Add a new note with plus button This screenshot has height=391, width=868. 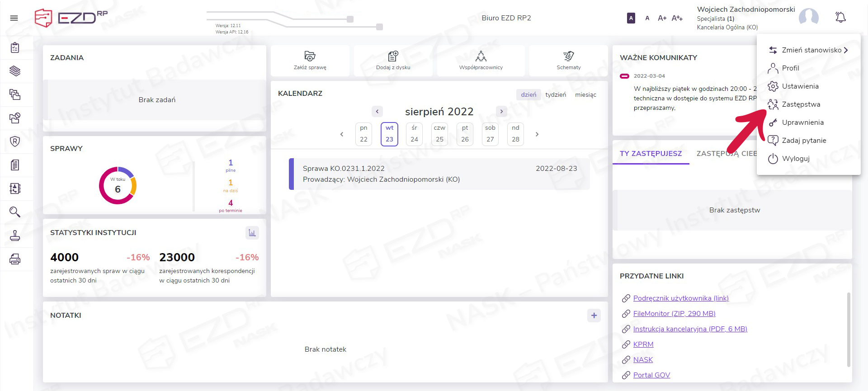[594, 316]
